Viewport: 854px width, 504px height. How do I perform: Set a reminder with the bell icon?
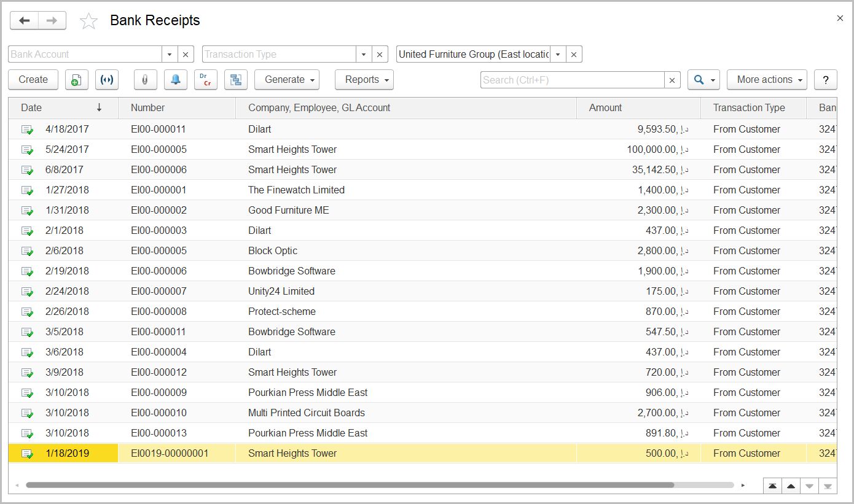pos(176,80)
